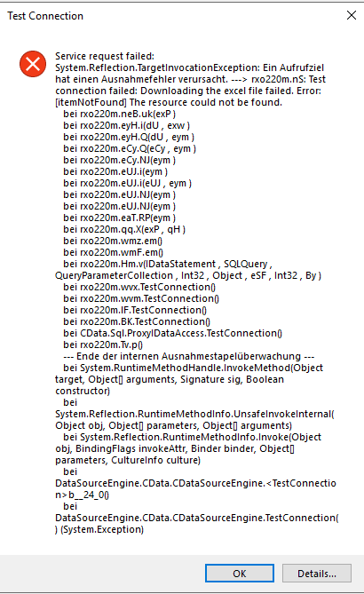Select the TargetInvocationException message line
This screenshot has width=364, height=594.
point(189,67)
